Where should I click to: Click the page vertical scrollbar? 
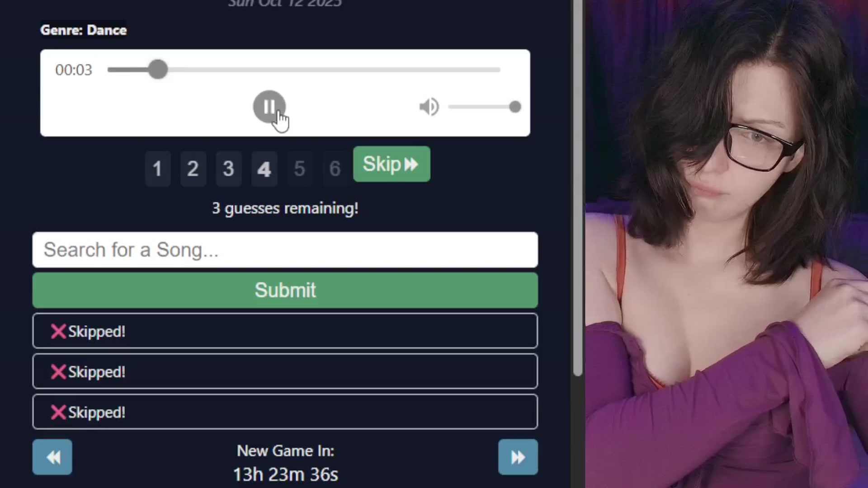tap(577, 188)
